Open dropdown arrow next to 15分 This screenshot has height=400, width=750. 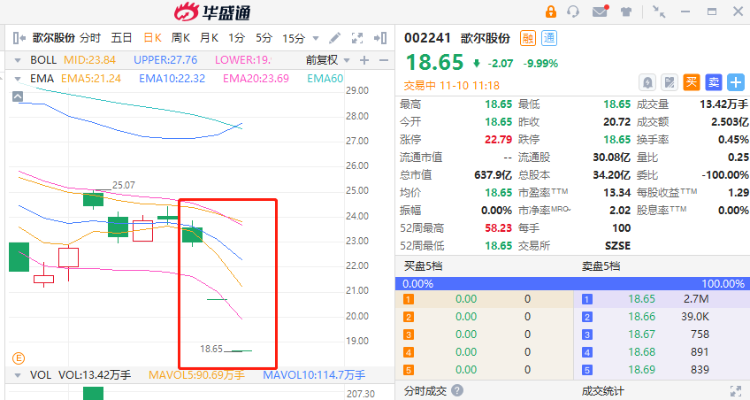[x=316, y=38]
